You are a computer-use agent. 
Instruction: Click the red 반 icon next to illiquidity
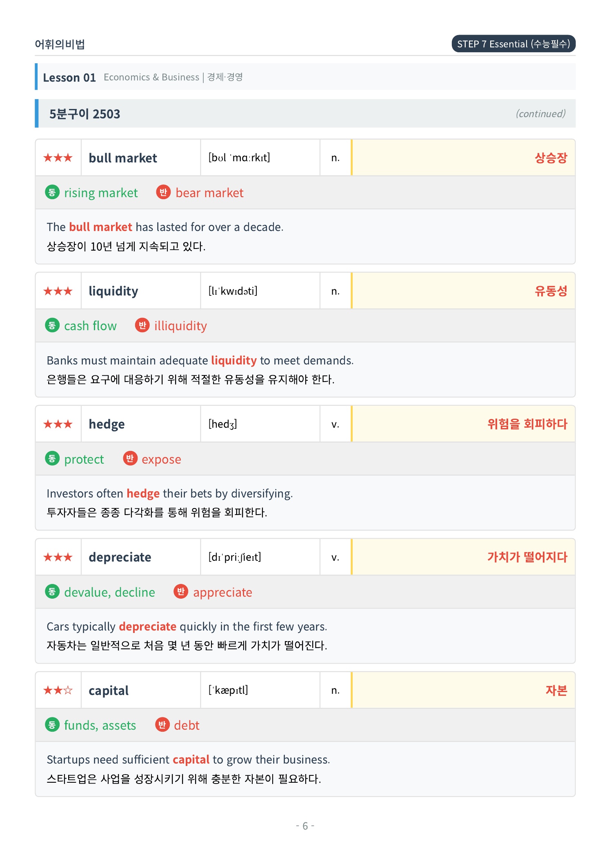(142, 325)
